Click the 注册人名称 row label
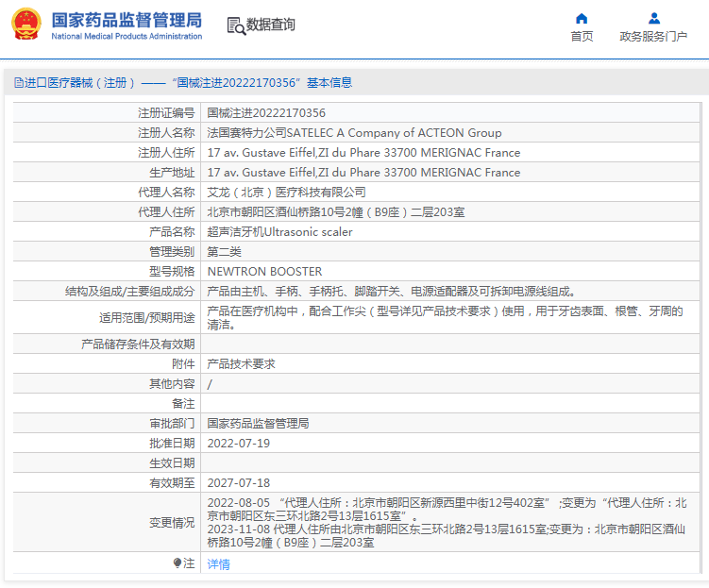 click(166, 132)
